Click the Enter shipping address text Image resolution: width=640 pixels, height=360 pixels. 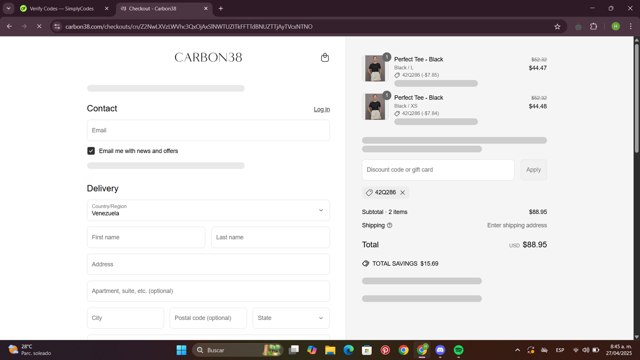[517, 225]
